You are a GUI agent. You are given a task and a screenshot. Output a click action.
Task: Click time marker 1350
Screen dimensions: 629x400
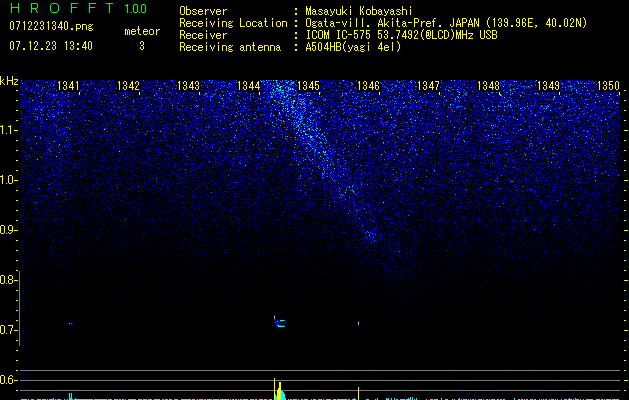(x=609, y=86)
